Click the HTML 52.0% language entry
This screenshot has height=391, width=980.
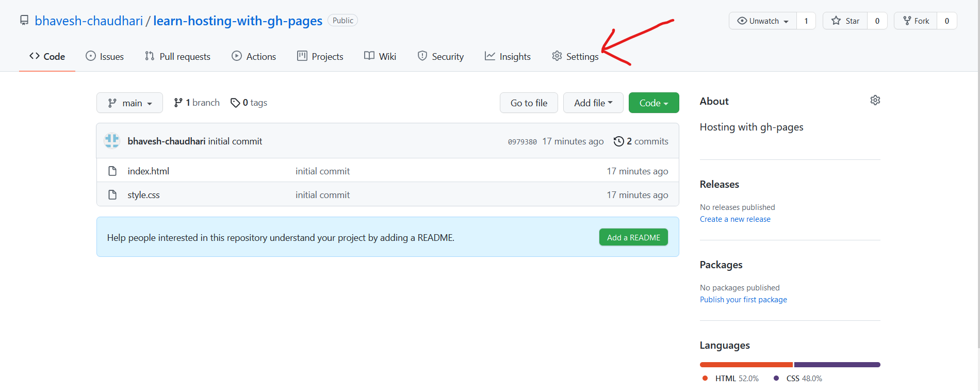(x=730, y=379)
